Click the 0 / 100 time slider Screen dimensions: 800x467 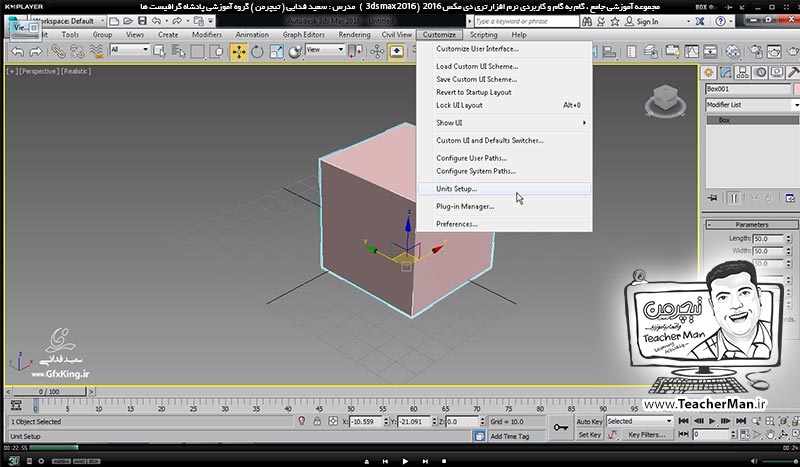49,392
